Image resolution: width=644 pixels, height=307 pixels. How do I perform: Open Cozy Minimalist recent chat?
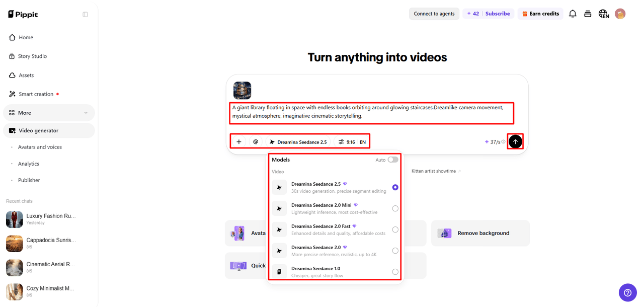coord(49,291)
